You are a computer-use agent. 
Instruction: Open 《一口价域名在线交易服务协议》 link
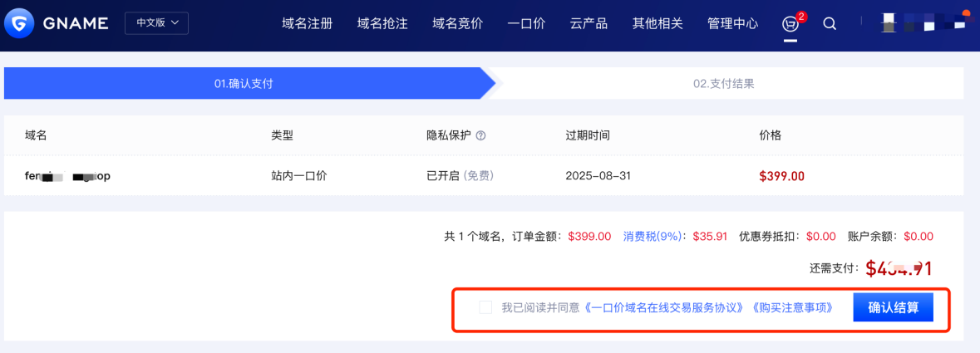(x=664, y=308)
